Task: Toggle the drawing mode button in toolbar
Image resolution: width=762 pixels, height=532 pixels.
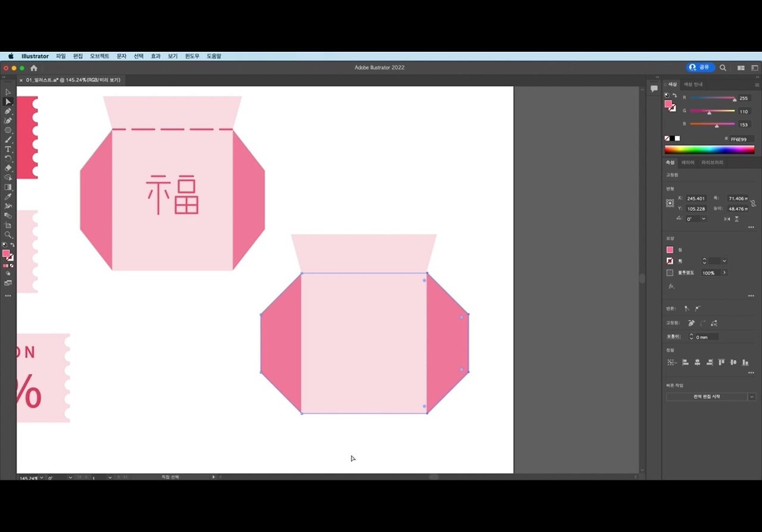Action: point(8,274)
